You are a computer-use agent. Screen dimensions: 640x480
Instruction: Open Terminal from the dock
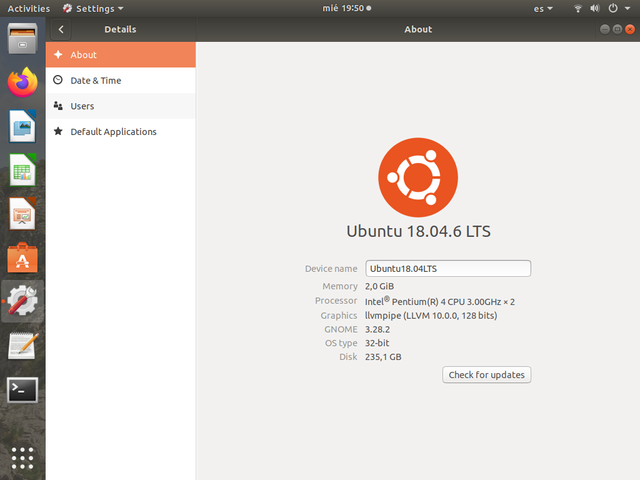[22, 389]
